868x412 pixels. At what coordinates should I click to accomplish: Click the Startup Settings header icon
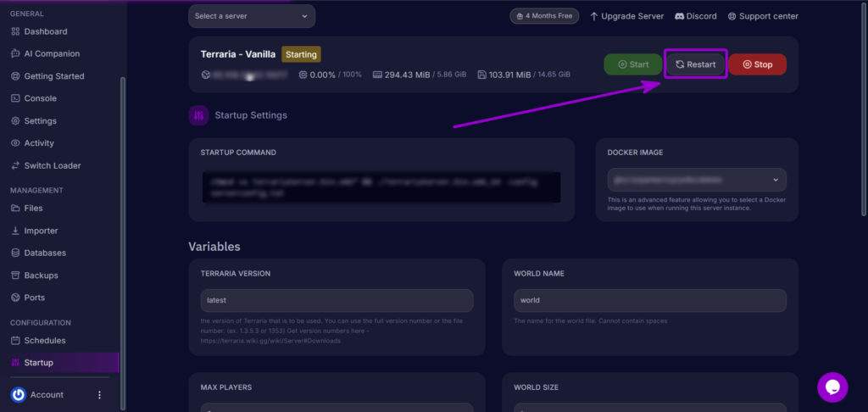coord(198,115)
